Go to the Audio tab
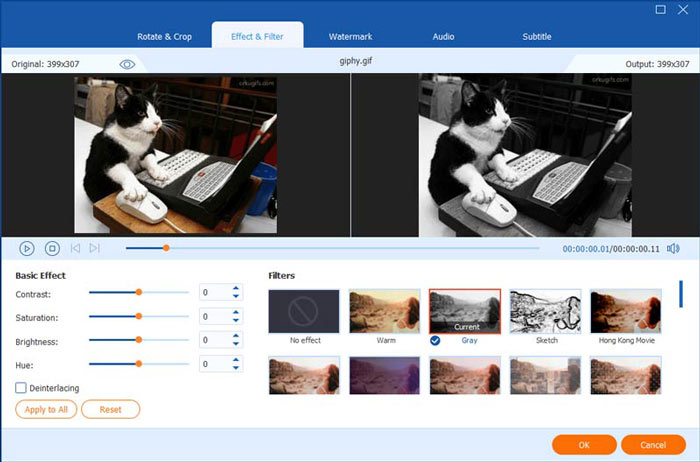Screen dimensions: 700x462 443,37
